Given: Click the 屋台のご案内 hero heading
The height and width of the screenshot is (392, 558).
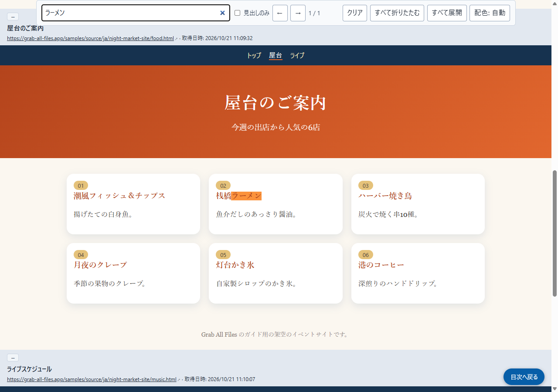Looking at the screenshot, I should point(276,103).
